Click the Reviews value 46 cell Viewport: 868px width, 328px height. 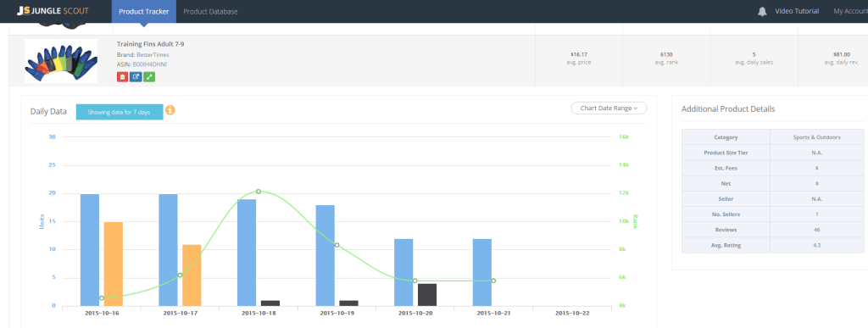click(816, 230)
